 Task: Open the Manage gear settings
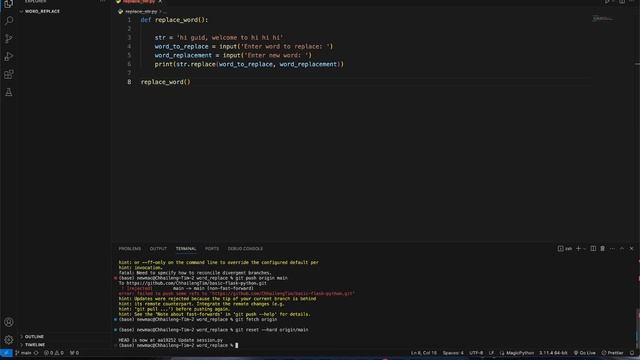click(9, 340)
